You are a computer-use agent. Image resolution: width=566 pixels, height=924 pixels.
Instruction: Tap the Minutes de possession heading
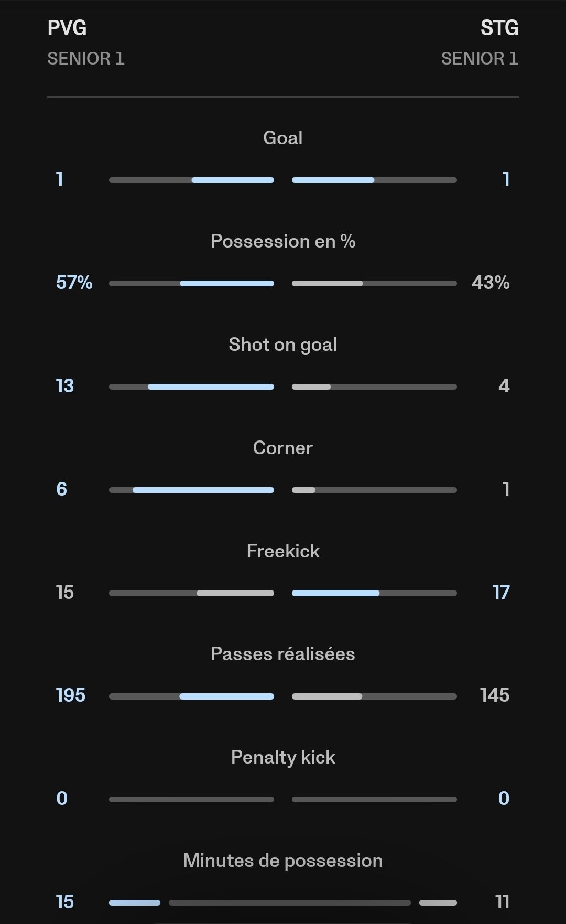tap(283, 861)
